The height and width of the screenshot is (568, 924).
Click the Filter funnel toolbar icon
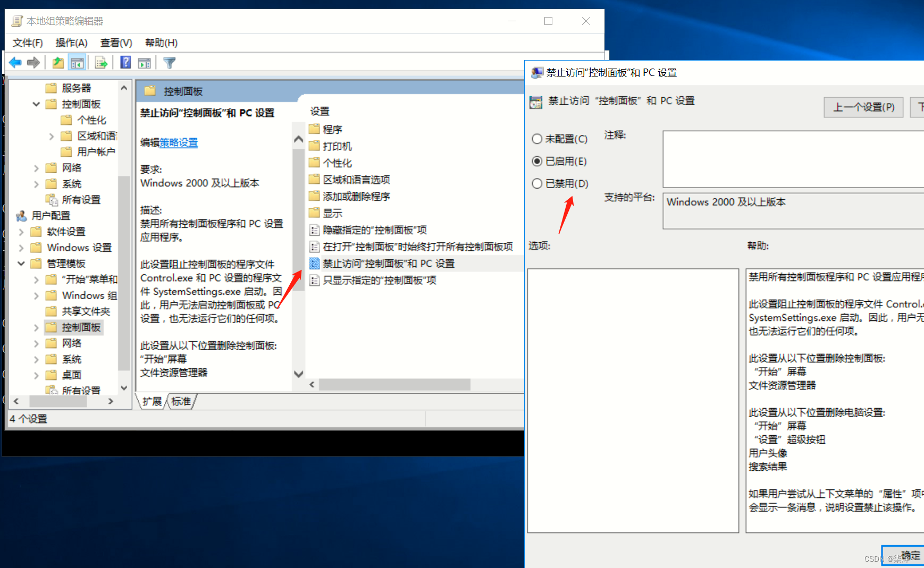[169, 63]
